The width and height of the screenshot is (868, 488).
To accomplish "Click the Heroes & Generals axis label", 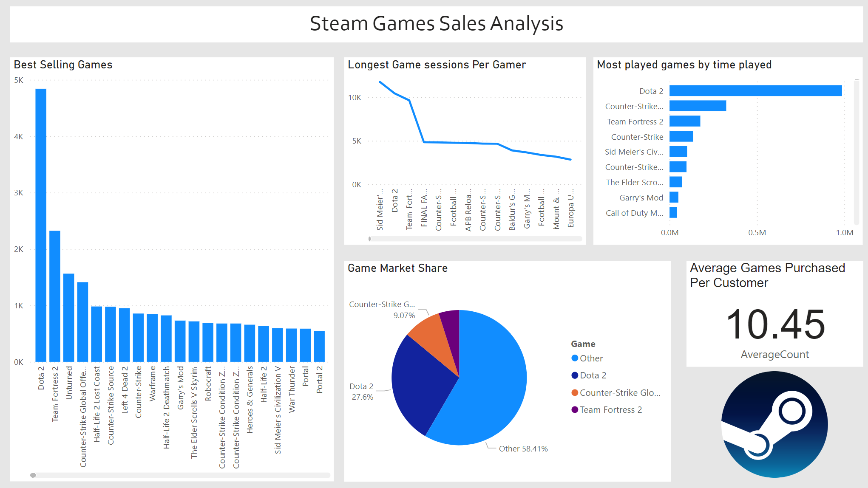I will click(x=250, y=400).
